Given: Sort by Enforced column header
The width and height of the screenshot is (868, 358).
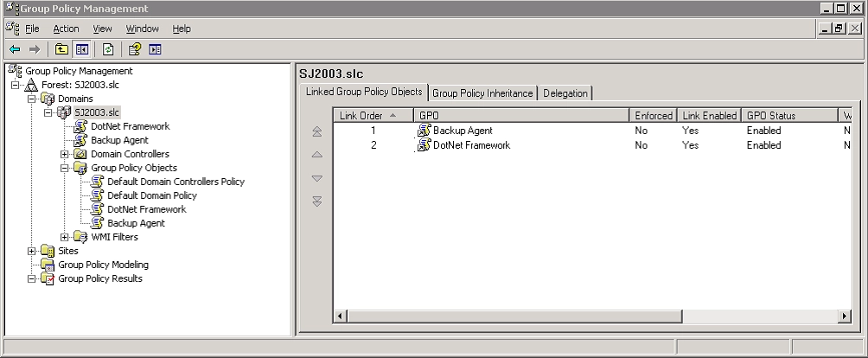Looking at the screenshot, I should click(654, 116).
